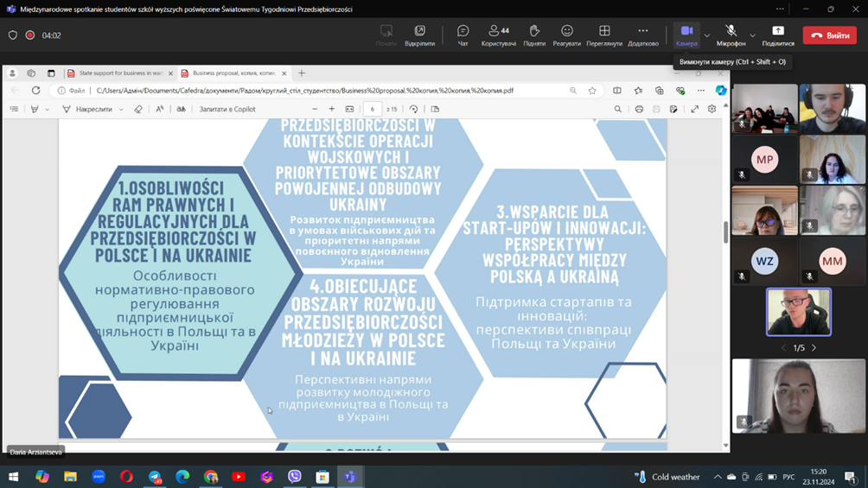Click the page view layout icon
This screenshot has width=868, height=488.
pyautogui.click(x=435, y=110)
